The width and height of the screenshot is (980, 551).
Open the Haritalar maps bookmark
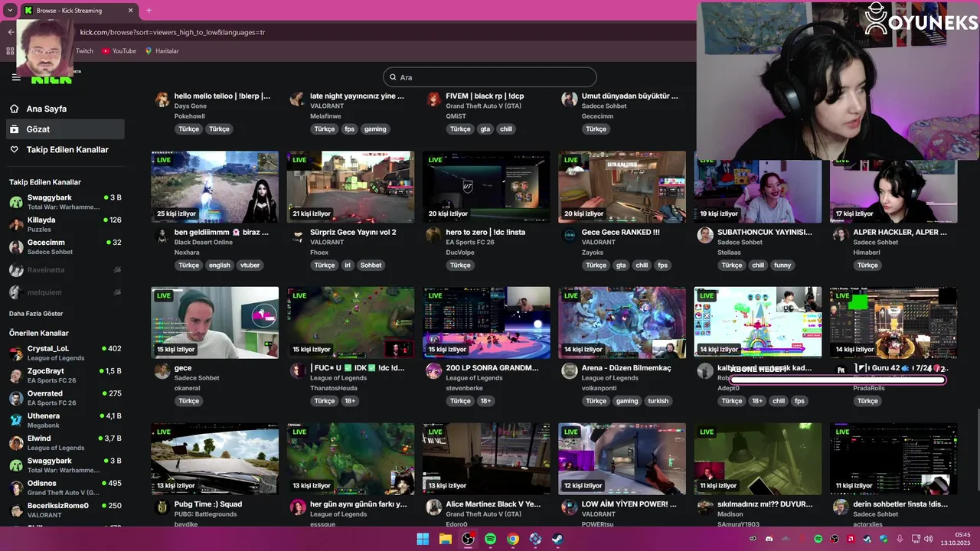[x=162, y=51]
